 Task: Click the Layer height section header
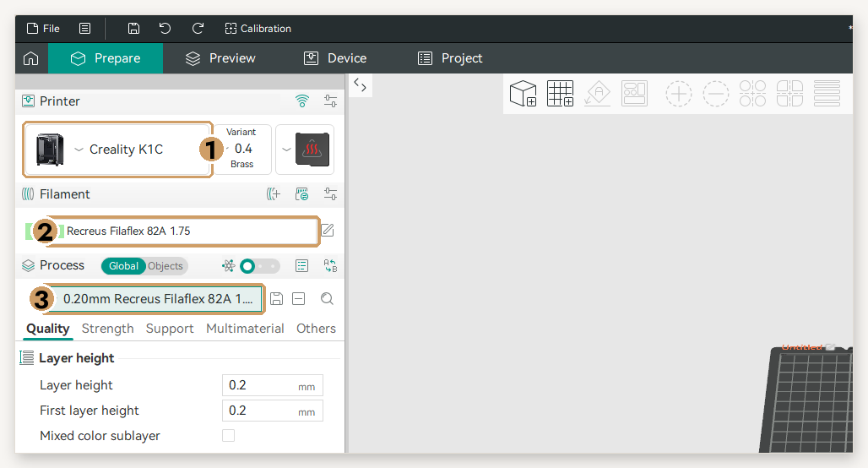76,358
